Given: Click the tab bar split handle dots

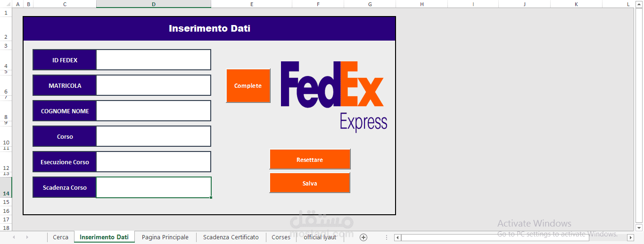Looking at the screenshot, I should point(387,237).
